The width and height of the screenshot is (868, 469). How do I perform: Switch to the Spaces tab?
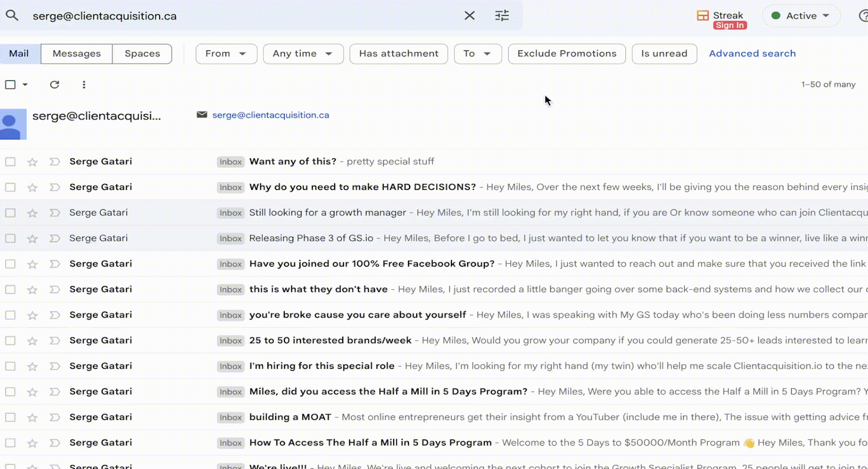tap(142, 53)
